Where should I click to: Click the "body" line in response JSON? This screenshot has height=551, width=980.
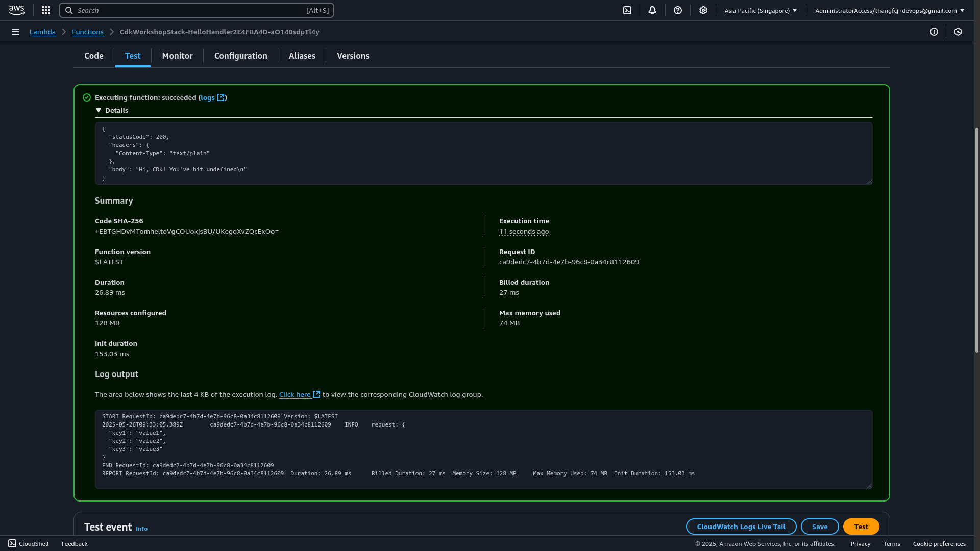178,169
